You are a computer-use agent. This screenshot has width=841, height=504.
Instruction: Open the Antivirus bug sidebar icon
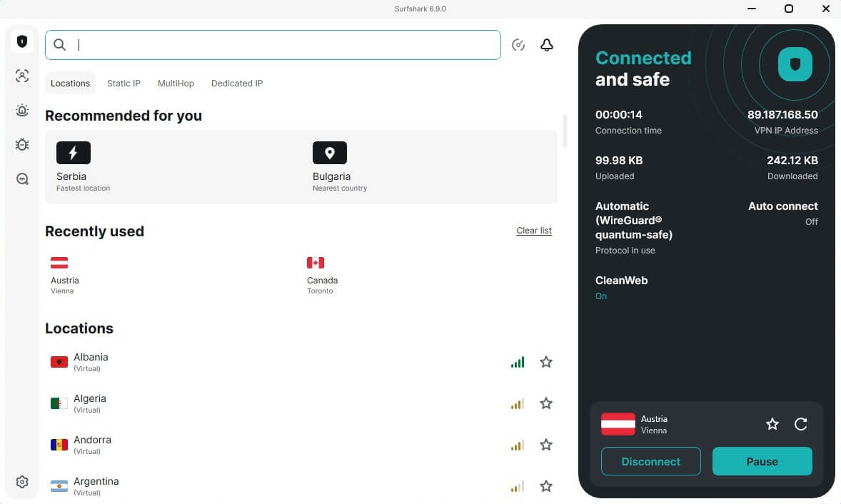tap(22, 144)
